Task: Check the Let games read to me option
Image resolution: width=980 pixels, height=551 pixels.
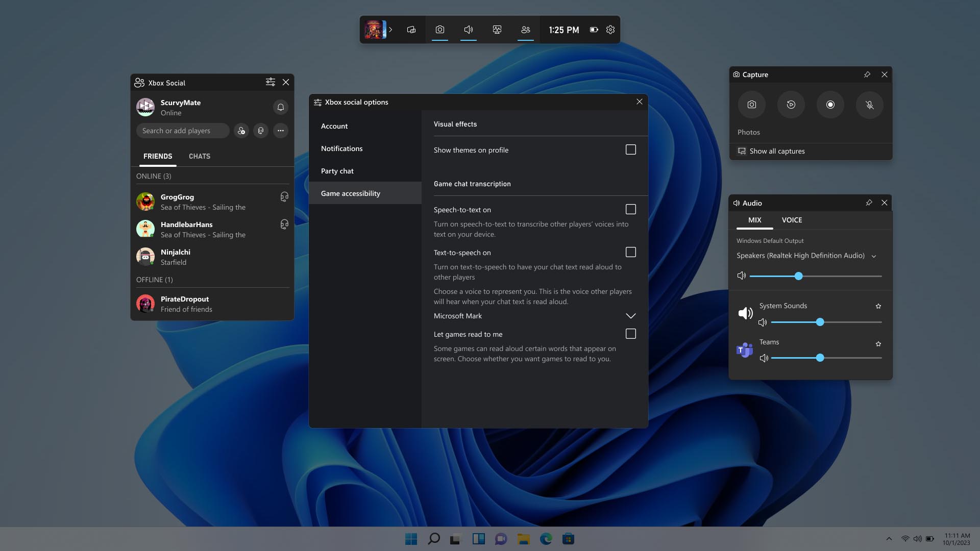Action: pyautogui.click(x=630, y=334)
